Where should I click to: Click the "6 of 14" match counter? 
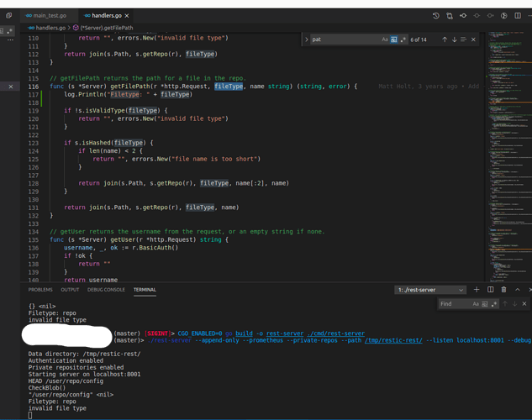pyautogui.click(x=419, y=39)
